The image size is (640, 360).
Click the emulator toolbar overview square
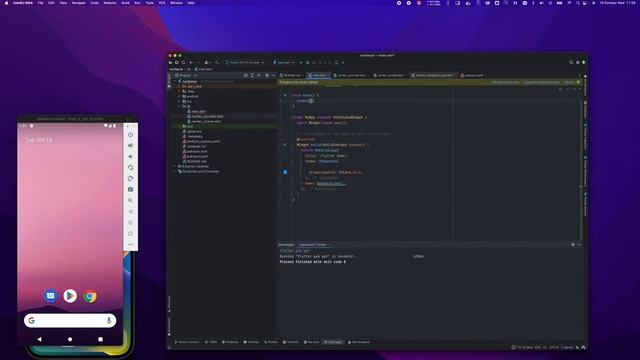pyautogui.click(x=130, y=233)
